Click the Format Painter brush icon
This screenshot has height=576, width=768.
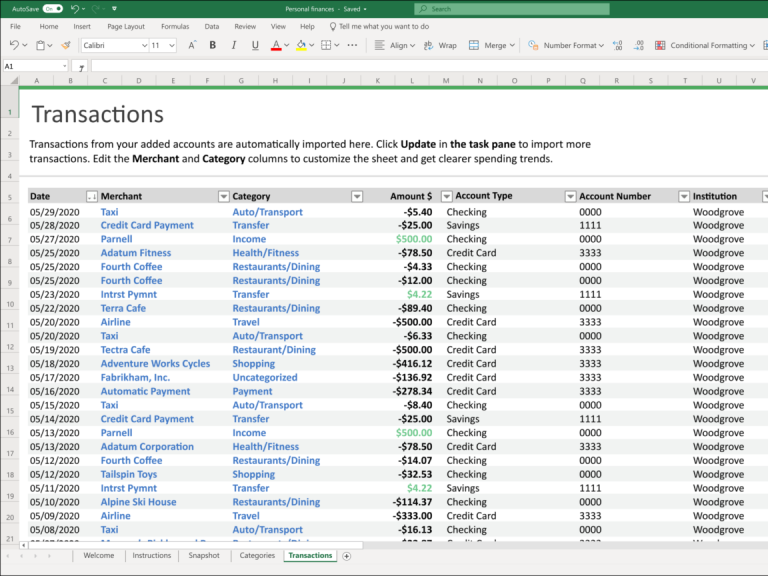66,45
